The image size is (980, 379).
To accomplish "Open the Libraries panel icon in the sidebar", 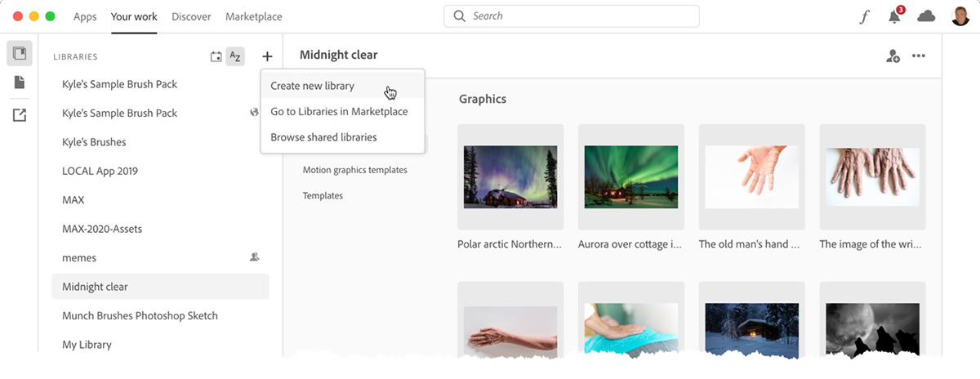I will click(20, 54).
